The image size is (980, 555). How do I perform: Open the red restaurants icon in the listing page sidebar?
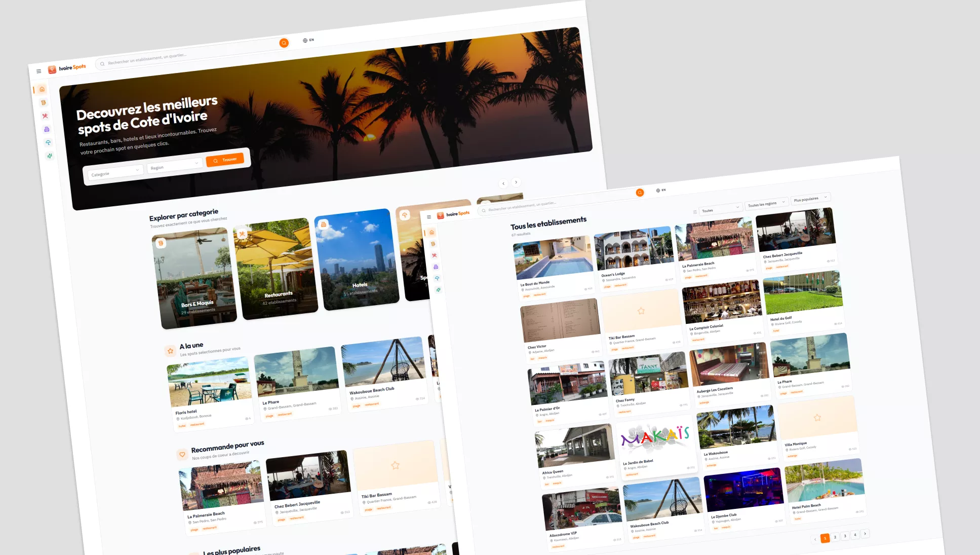(x=435, y=255)
